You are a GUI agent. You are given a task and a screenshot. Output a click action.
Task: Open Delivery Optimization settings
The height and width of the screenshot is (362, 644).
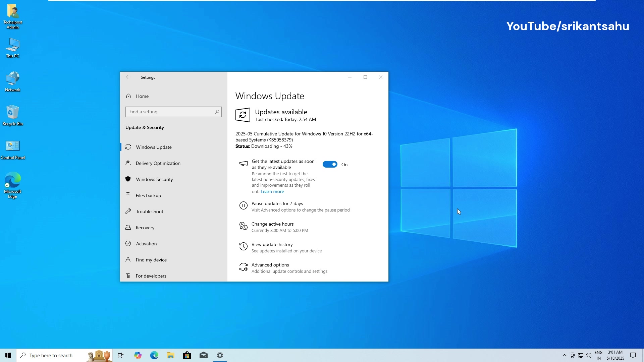tap(158, 163)
